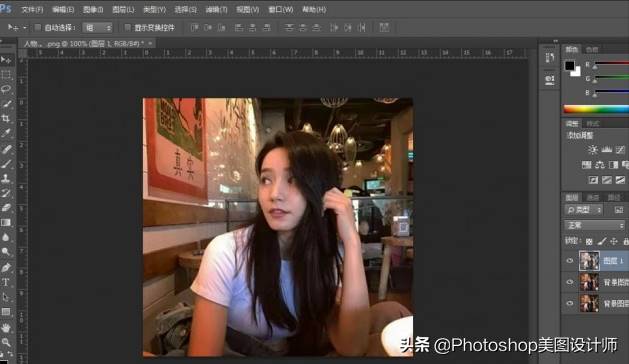Enable the Show Transform Controls checkbox
Viewport: 629px width, 364px height.
(x=128, y=27)
